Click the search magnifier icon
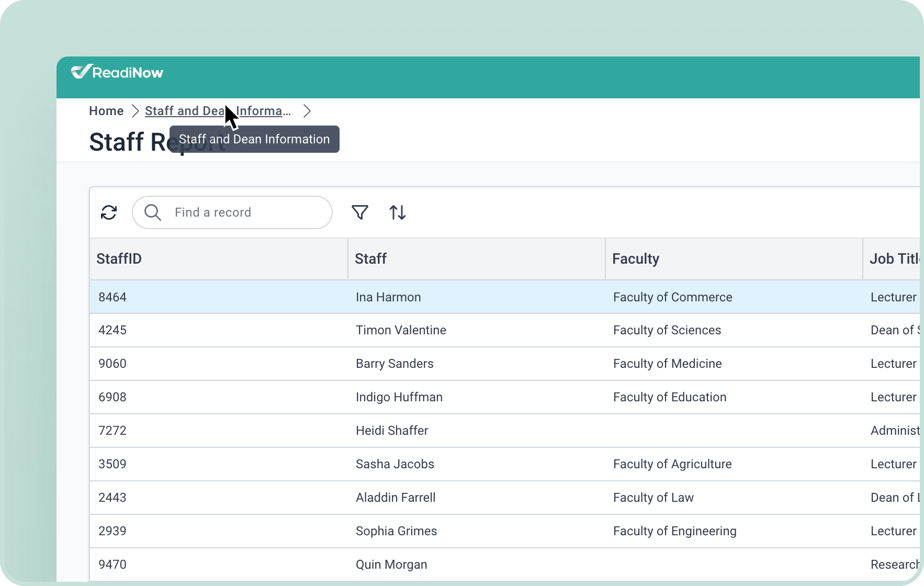The width and height of the screenshot is (924, 586). [x=153, y=212]
